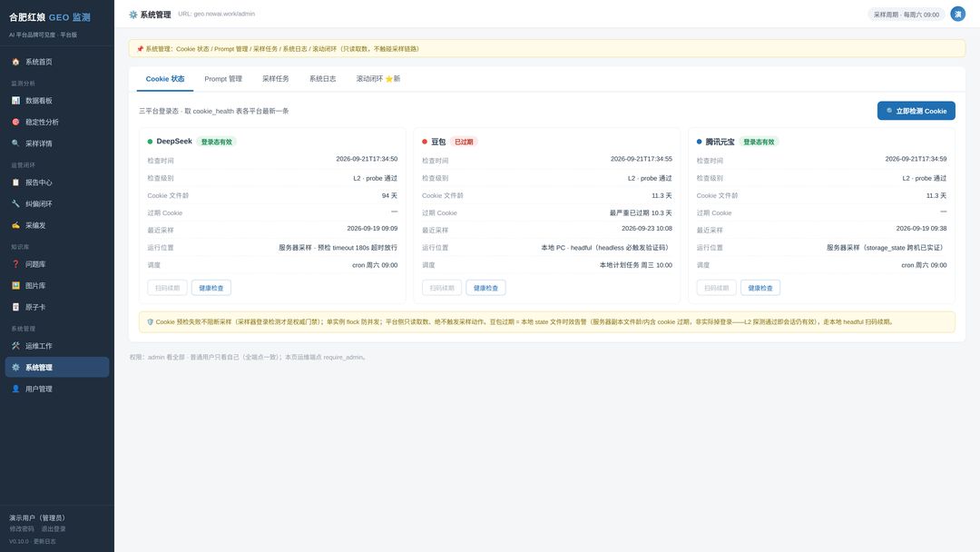Click the 登录态有效 badge on DeepSeek card
The image size is (980, 552).
[216, 142]
